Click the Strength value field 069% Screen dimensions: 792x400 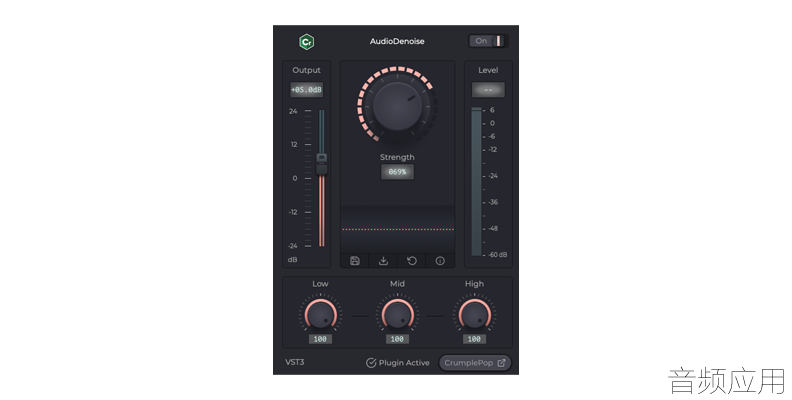[x=397, y=172]
